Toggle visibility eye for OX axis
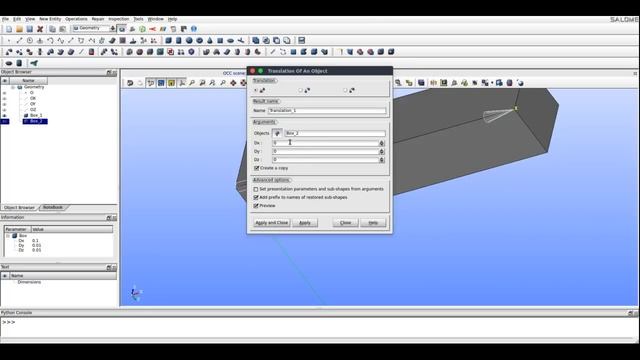The image size is (640, 360). coord(4,98)
